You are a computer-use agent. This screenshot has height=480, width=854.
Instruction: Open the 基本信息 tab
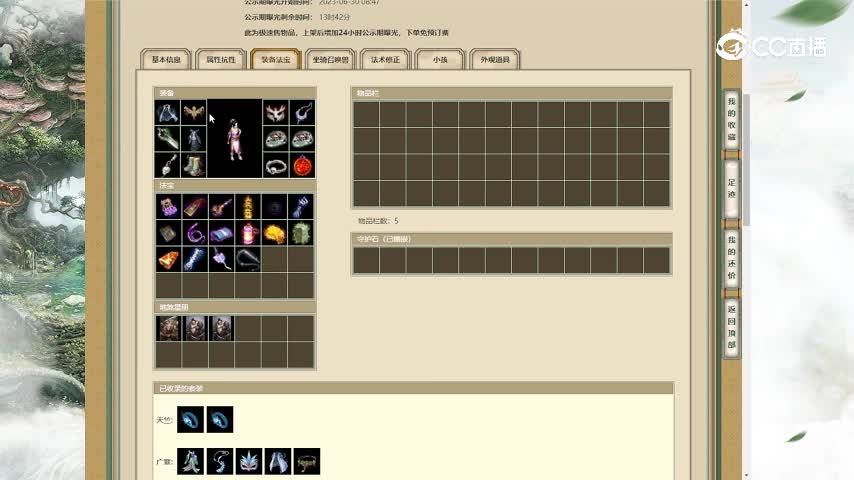[166, 59]
